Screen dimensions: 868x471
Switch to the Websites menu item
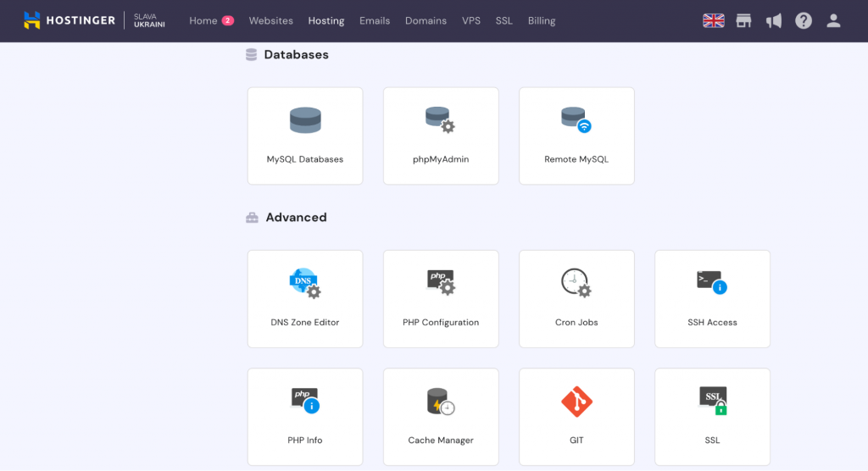click(x=270, y=20)
